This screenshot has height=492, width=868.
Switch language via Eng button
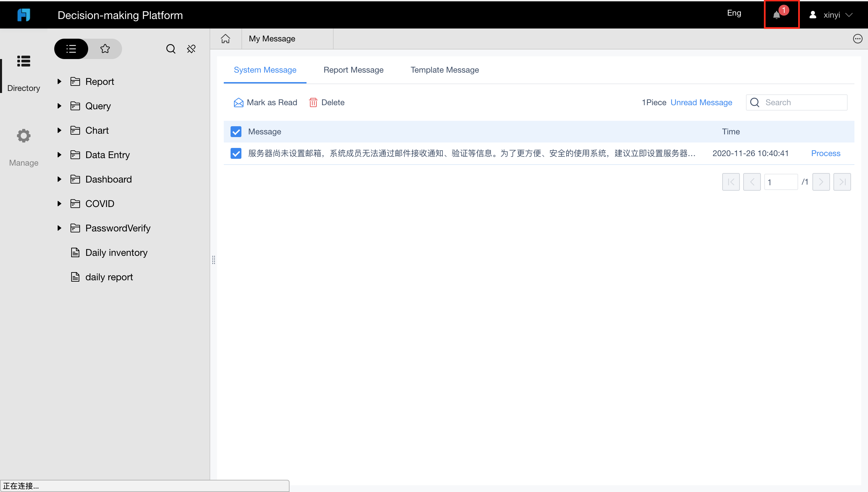734,13
